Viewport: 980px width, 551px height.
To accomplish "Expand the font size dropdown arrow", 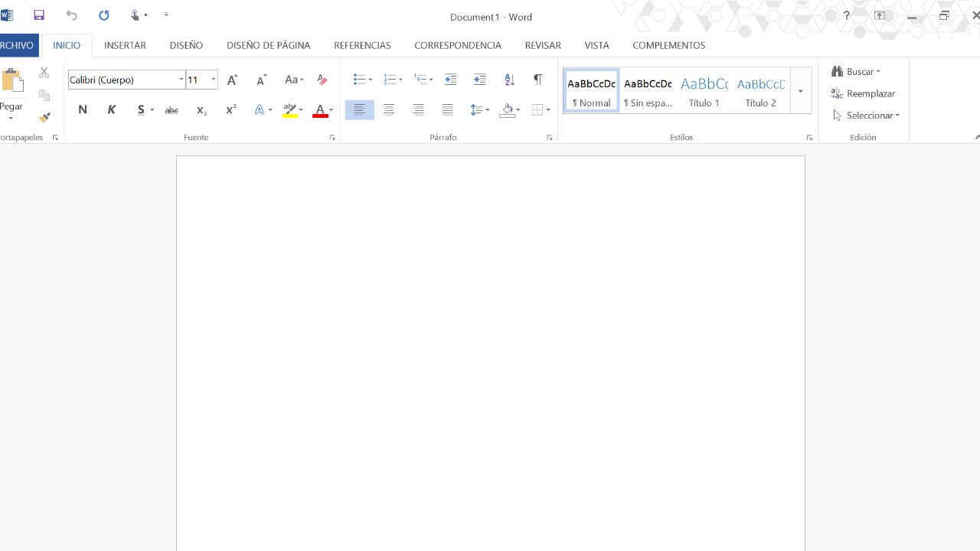I will click(x=214, y=80).
